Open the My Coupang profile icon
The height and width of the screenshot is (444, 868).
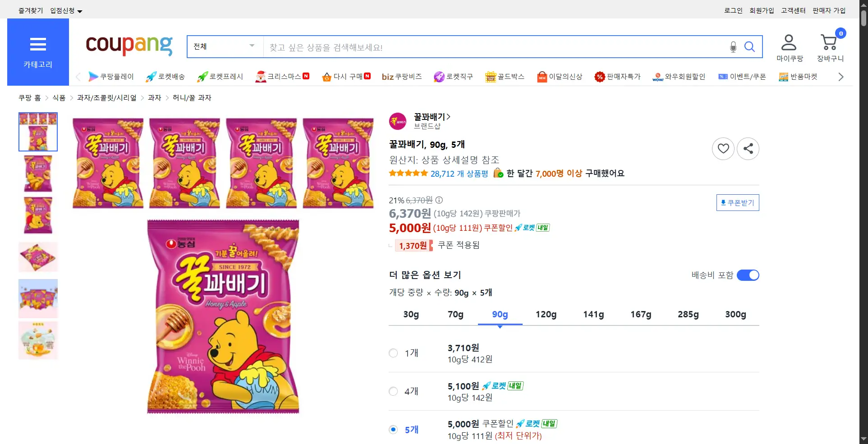[789, 43]
